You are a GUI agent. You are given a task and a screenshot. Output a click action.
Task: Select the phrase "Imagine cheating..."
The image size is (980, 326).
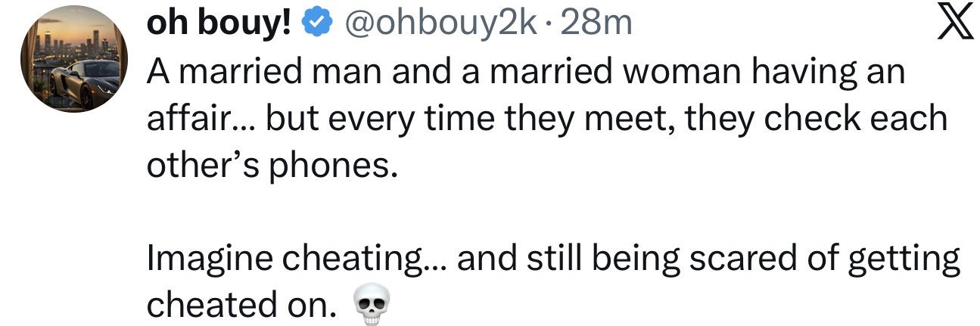click(296, 259)
